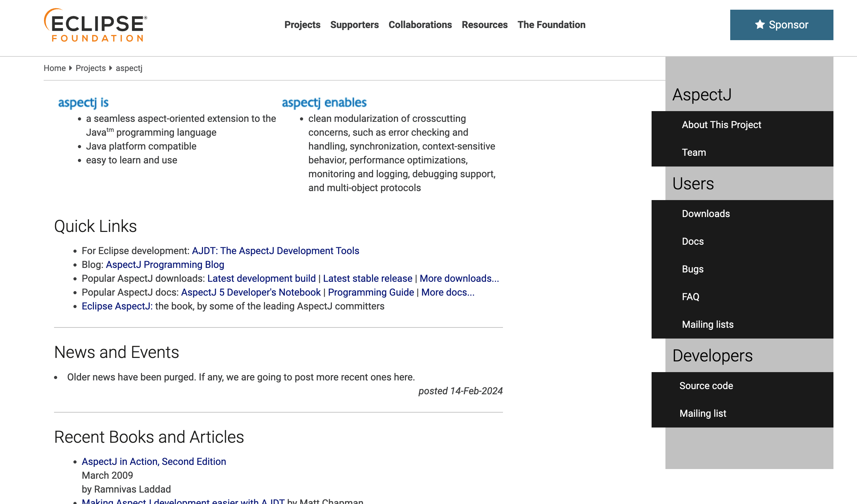This screenshot has width=857, height=504.
Task: Open the Collaborations navigation menu item
Action: (x=420, y=25)
